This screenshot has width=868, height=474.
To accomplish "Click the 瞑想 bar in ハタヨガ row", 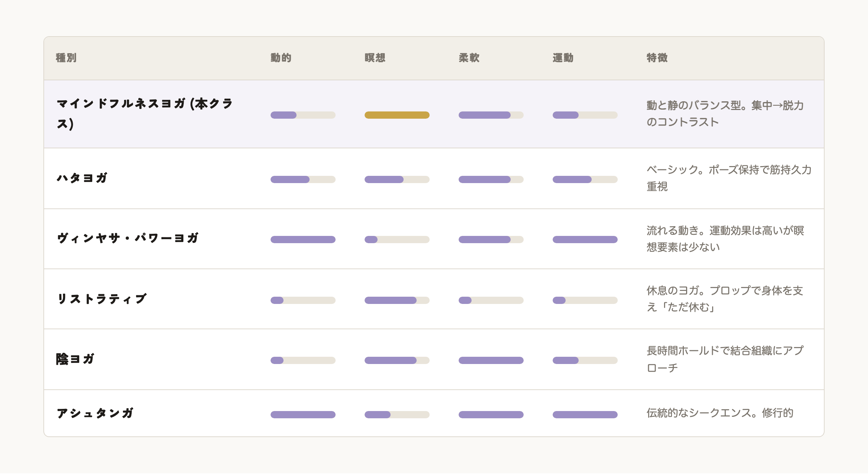I will (397, 179).
